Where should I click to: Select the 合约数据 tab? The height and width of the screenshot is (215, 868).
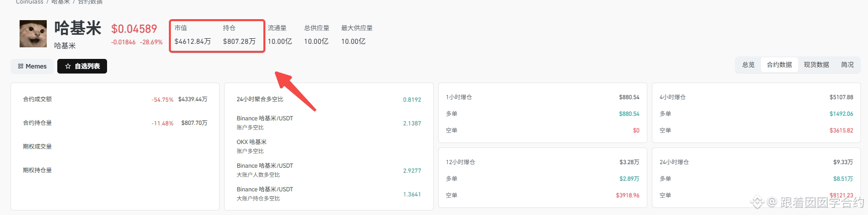pos(779,64)
